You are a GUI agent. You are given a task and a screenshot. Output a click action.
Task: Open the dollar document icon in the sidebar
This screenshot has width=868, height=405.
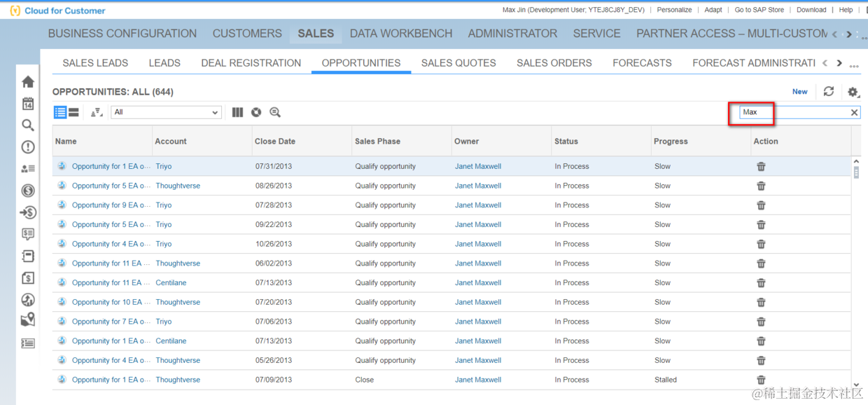click(x=28, y=277)
